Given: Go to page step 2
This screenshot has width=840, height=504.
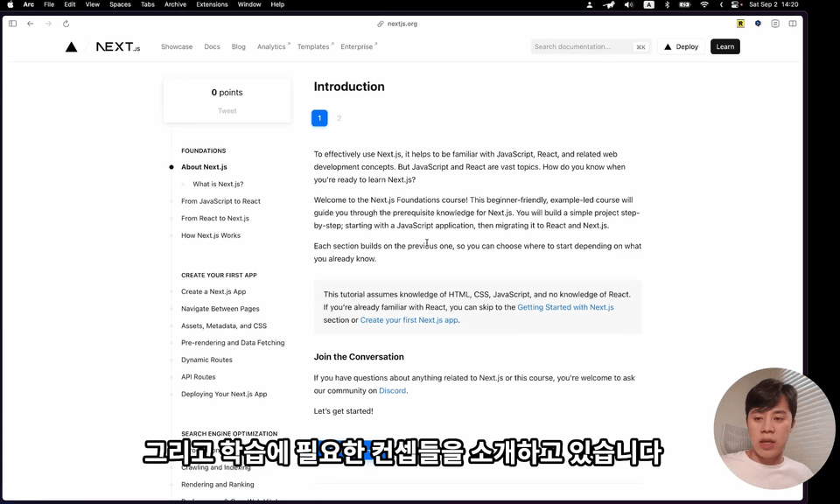Looking at the screenshot, I should click(x=339, y=118).
